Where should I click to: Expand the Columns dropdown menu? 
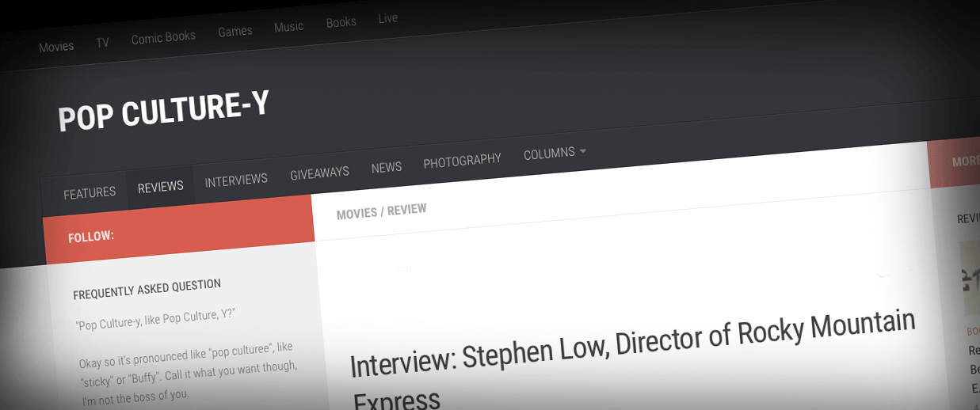(x=555, y=153)
